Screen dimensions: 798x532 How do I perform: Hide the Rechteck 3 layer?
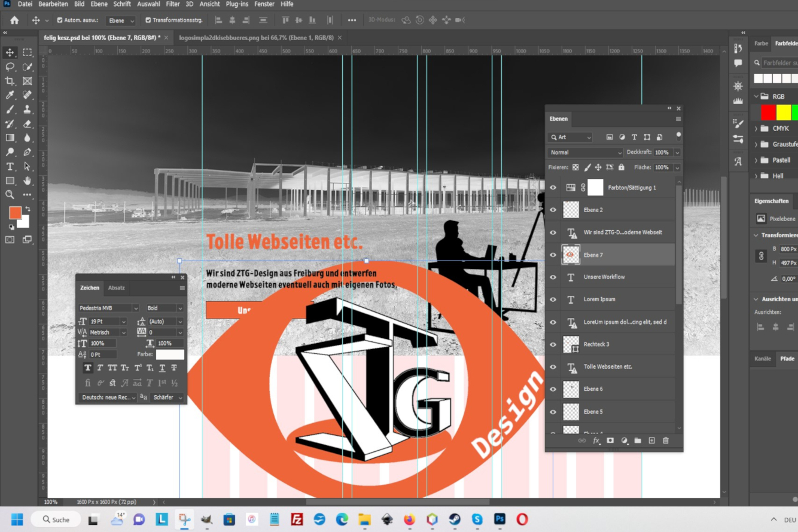pos(553,344)
